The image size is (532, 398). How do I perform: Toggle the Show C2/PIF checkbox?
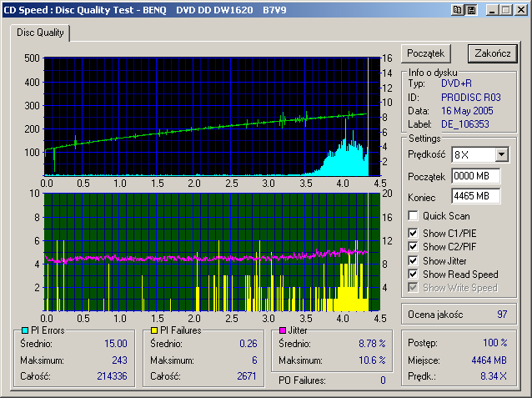[x=413, y=246]
